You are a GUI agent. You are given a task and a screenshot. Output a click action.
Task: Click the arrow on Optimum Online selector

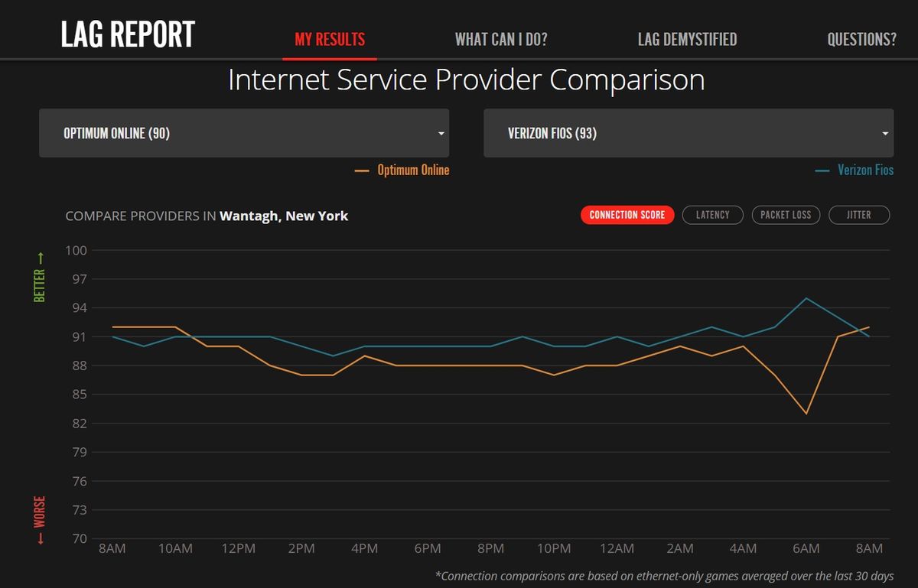pos(441,134)
